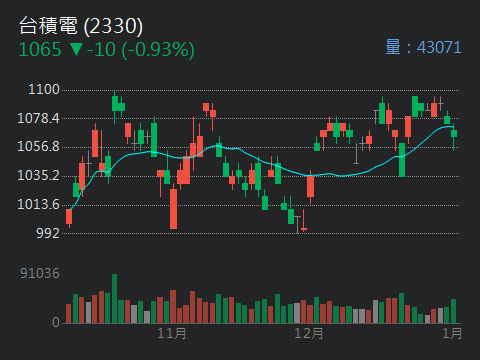The image size is (480, 360).
Task: Click the 1056.8 price axis label
Action: [x=38, y=147]
